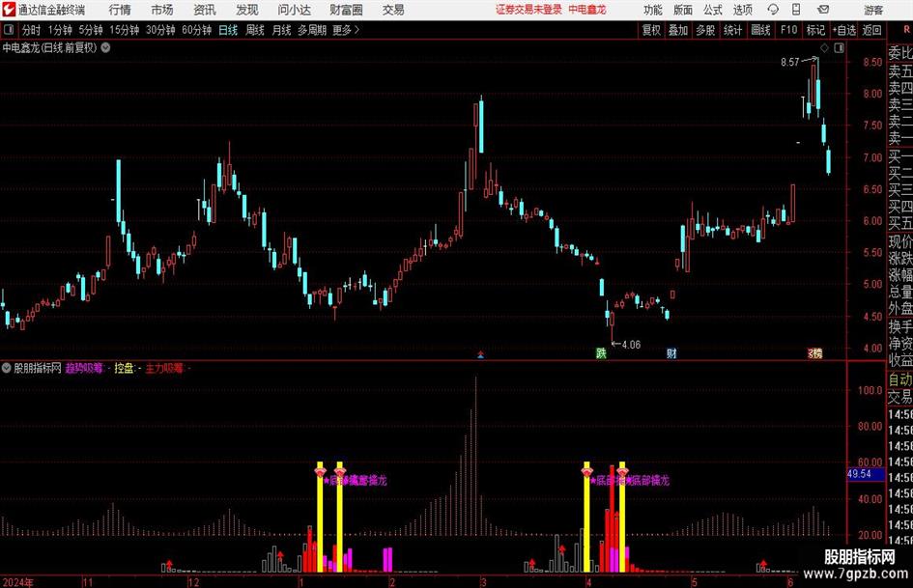This screenshot has width=913, height=588.
Task: Click the 统计 statistics button
Action: pos(732,30)
